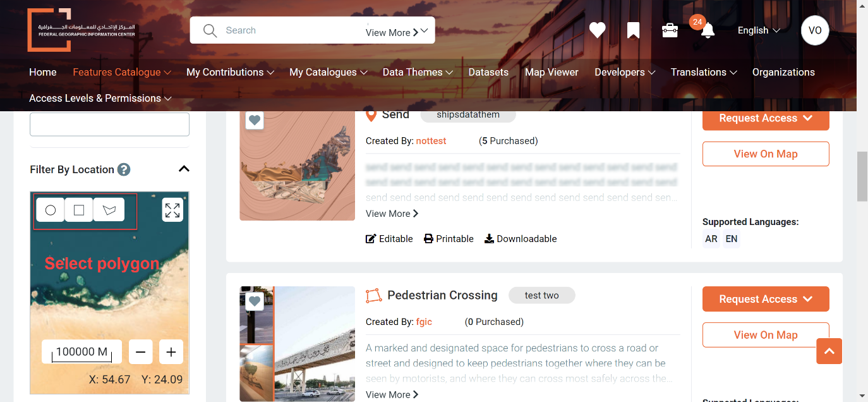Toggle favorite heart on Pedestrian Crossing thumbnail

point(255,301)
